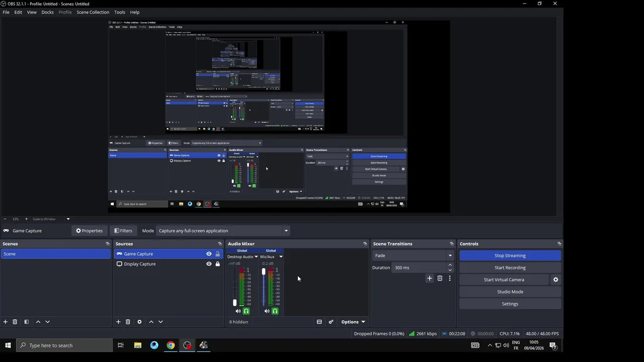Open source Filters button
The height and width of the screenshot is (362, 644).
pos(123,231)
